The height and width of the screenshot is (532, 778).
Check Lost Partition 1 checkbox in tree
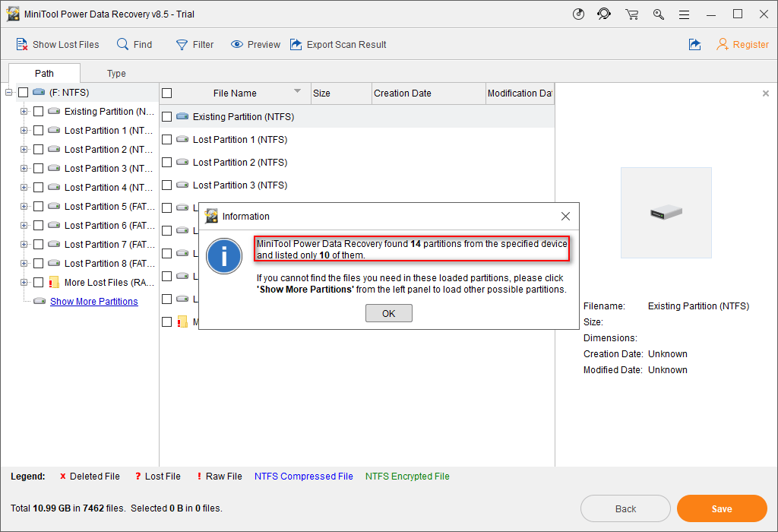point(38,130)
